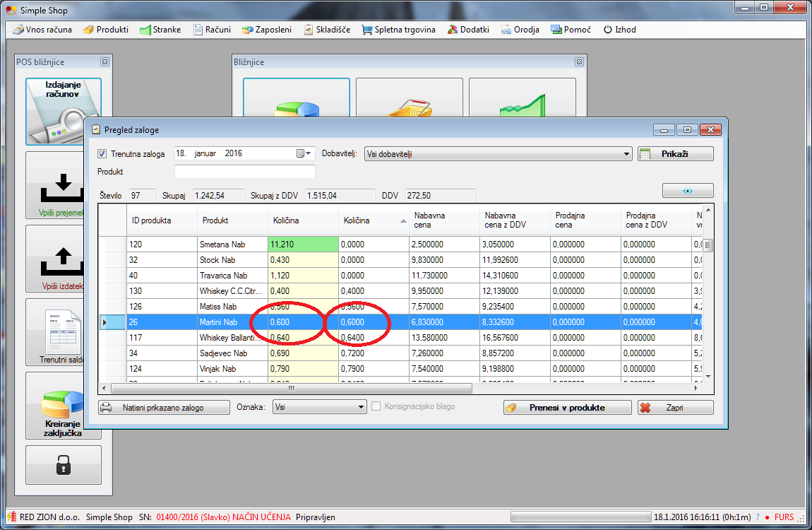Click the eye icon view button
The height and width of the screenshot is (530, 812).
pyautogui.click(x=687, y=191)
